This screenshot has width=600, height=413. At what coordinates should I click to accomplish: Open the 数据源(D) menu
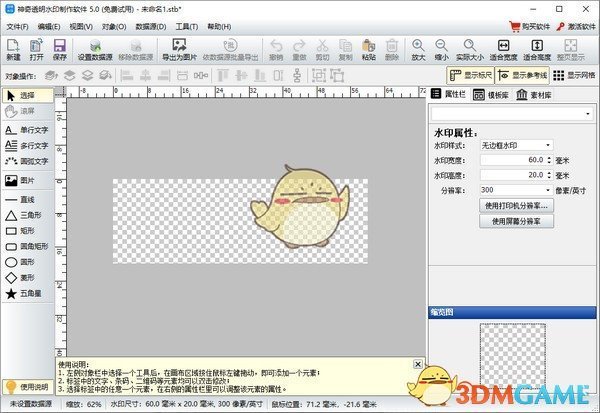click(151, 27)
